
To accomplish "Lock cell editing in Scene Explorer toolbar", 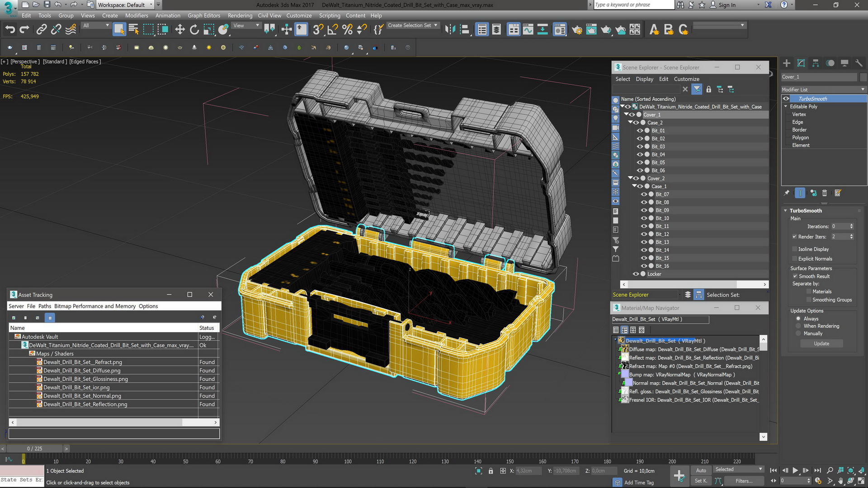I will coord(709,89).
